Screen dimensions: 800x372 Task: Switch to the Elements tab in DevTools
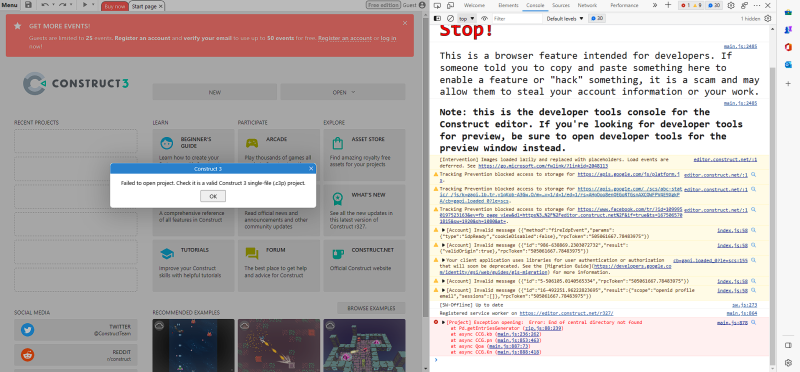(x=508, y=5)
